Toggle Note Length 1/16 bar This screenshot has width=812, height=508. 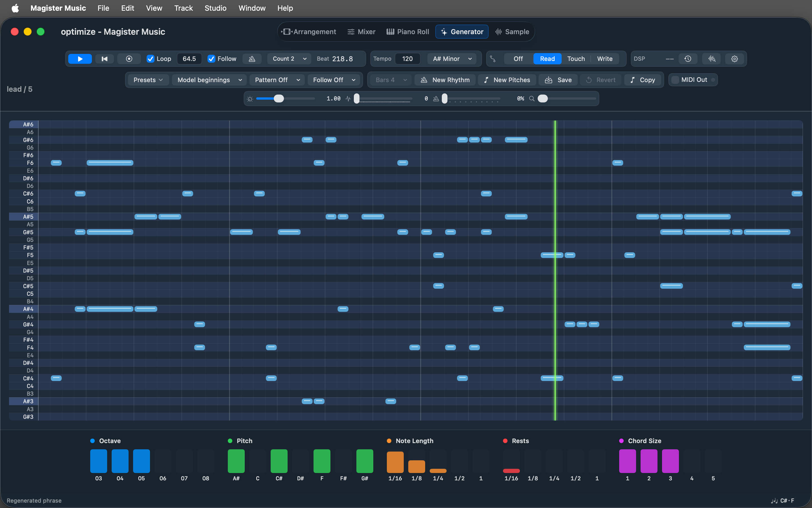pyautogui.click(x=395, y=461)
